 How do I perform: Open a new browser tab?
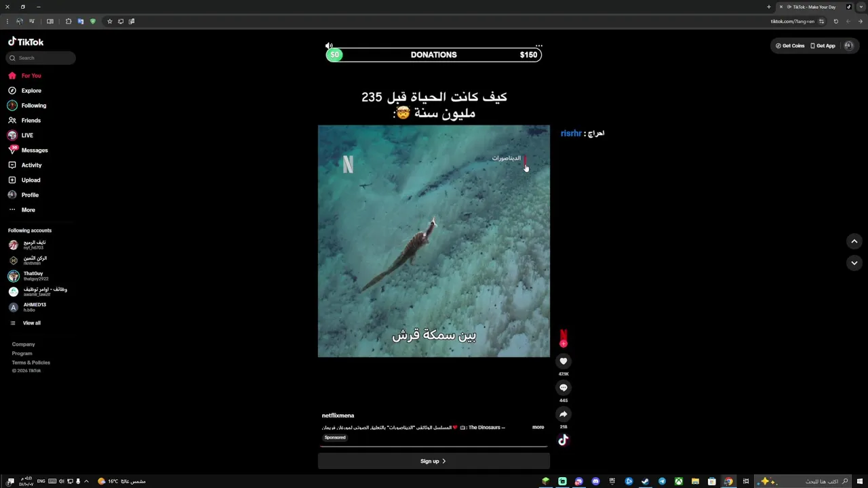pyautogui.click(x=768, y=7)
